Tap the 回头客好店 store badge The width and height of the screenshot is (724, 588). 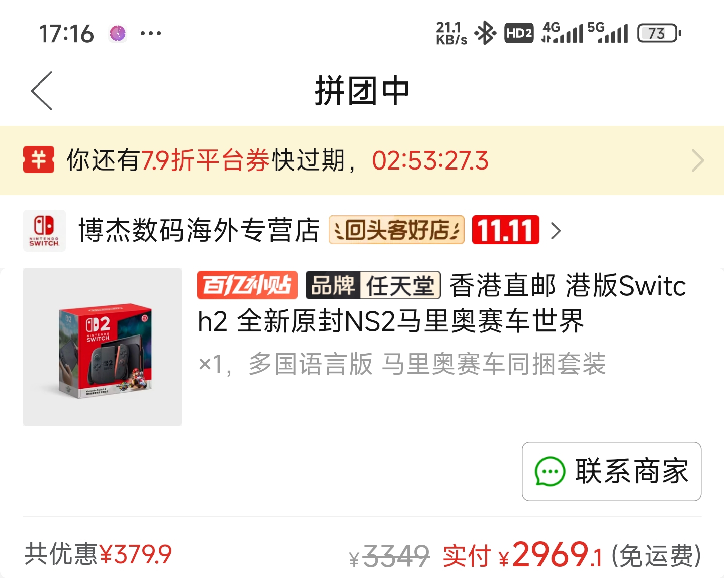click(x=396, y=230)
